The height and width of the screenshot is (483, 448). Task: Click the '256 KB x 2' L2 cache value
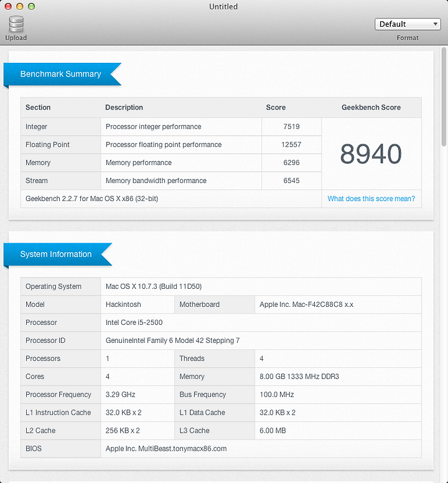coord(123,431)
